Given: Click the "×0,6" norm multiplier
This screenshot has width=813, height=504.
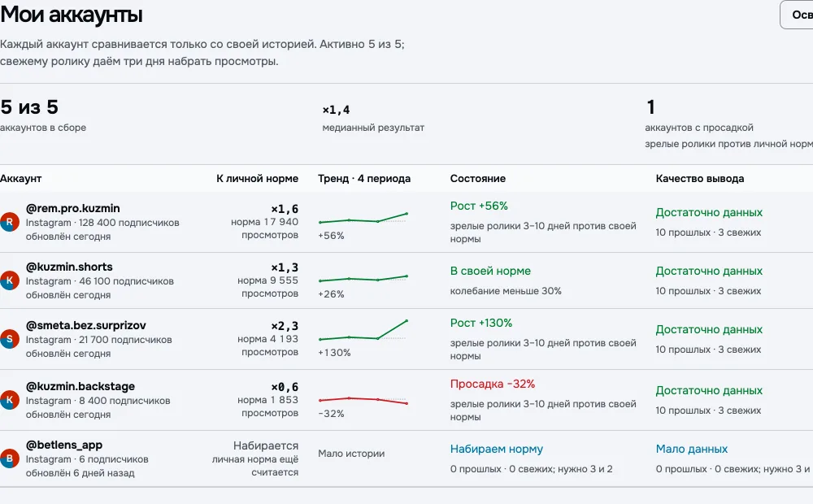Looking at the screenshot, I should tap(285, 387).
